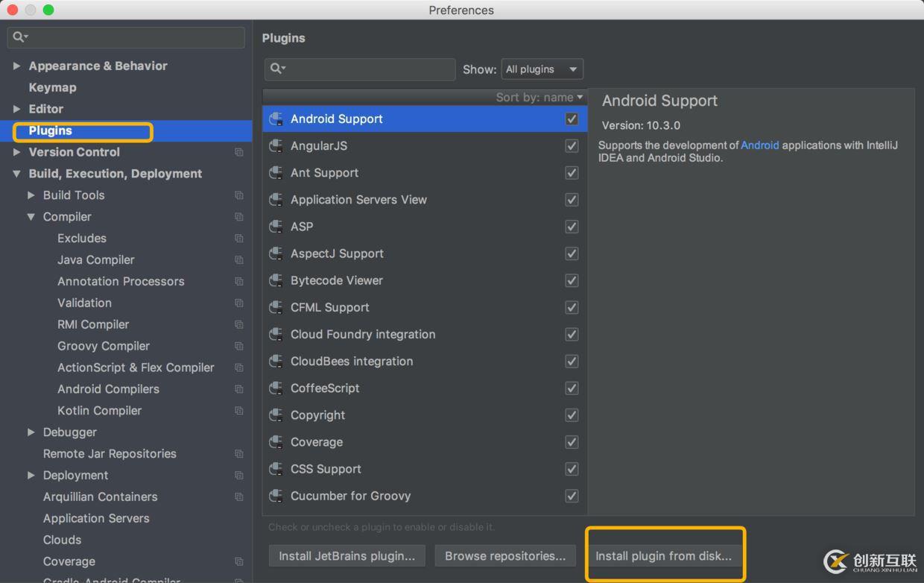Click the ASP plugin icon
Viewport: 924px width, 583px height.
click(x=276, y=226)
